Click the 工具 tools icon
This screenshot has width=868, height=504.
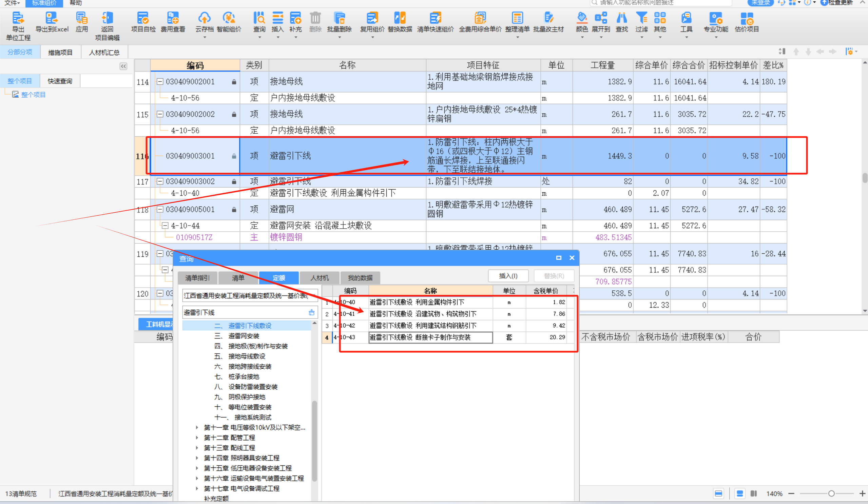pyautogui.click(x=686, y=17)
